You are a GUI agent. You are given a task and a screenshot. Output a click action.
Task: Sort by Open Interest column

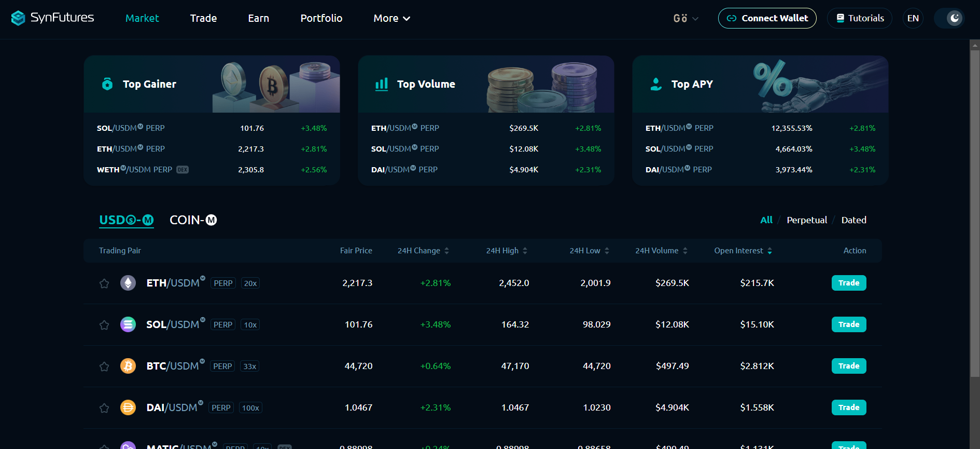[x=743, y=251]
